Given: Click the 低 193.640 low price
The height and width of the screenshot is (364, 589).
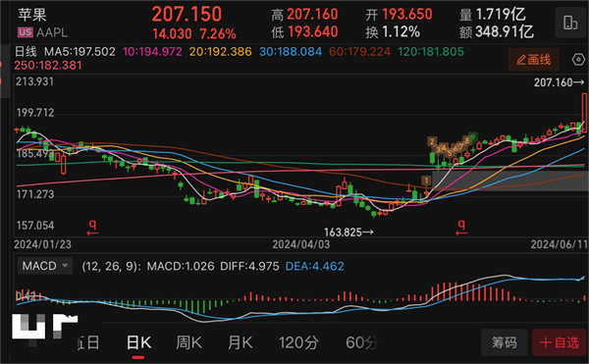Looking at the screenshot, I should [x=304, y=32].
